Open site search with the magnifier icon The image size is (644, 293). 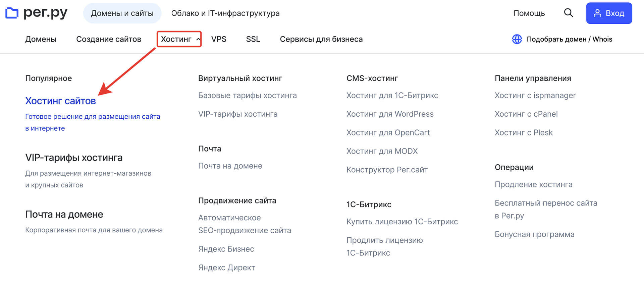(568, 13)
